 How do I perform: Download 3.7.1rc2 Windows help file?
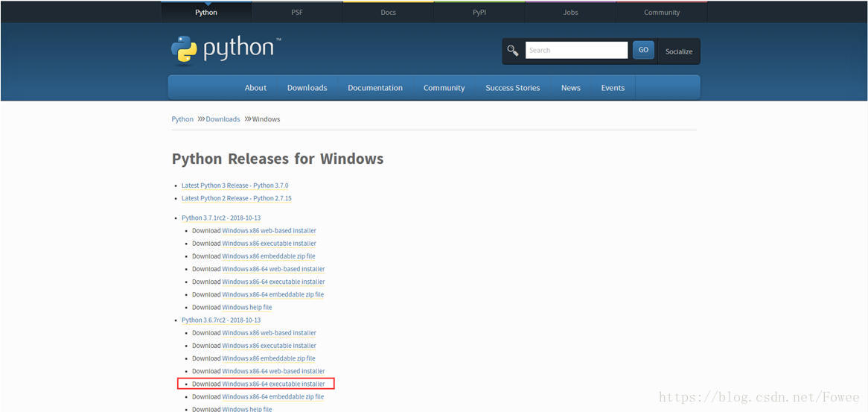click(247, 308)
